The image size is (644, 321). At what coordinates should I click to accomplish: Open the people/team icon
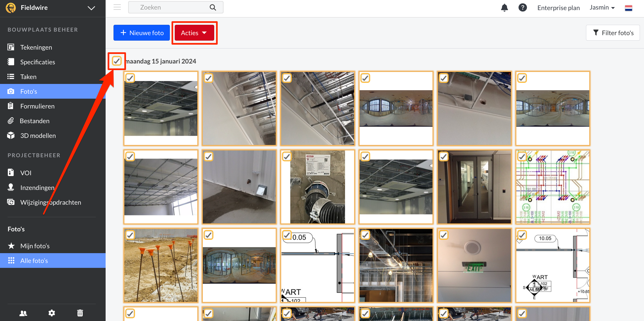[x=23, y=313]
